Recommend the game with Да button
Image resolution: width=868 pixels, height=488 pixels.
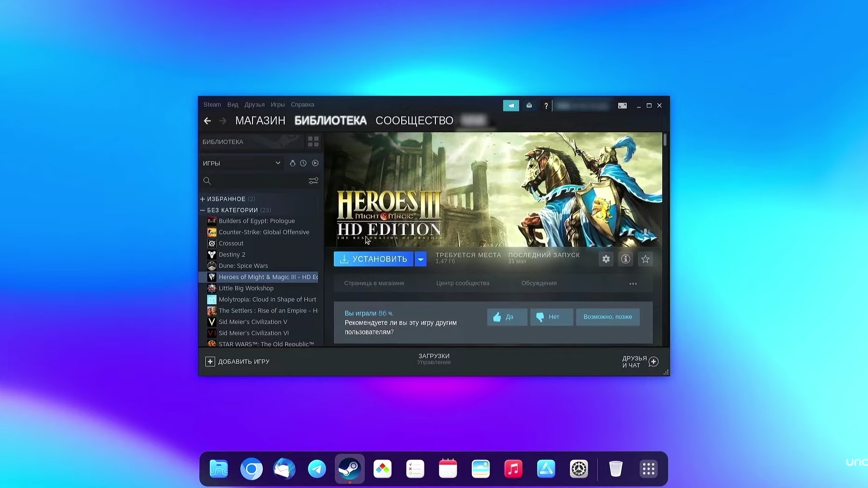click(507, 317)
